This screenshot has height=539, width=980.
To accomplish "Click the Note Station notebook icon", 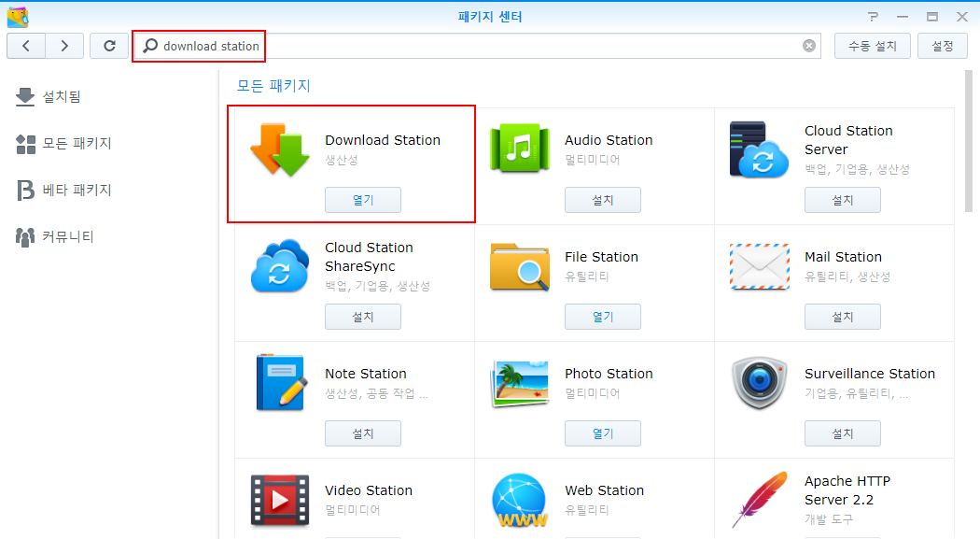I will click(x=281, y=382).
